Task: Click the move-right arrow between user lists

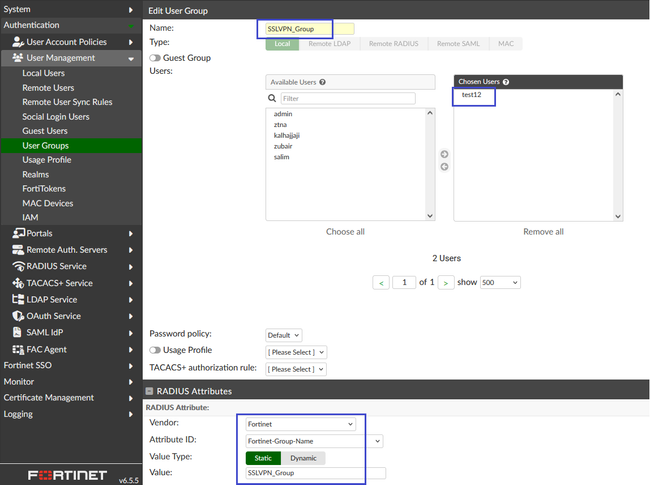Action: point(444,154)
